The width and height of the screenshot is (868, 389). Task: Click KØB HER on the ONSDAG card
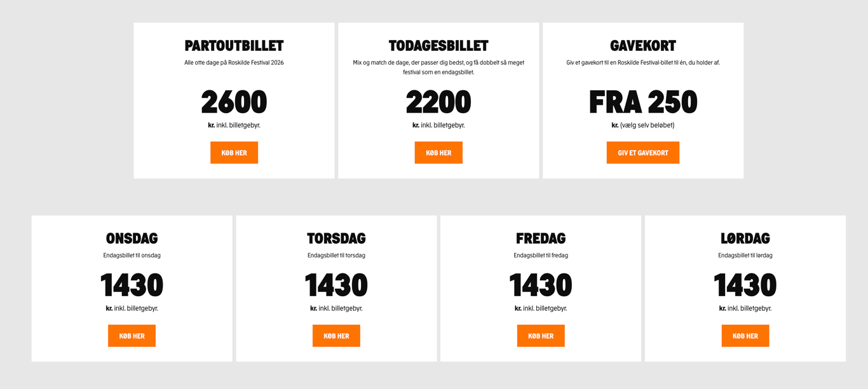(132, 335)
